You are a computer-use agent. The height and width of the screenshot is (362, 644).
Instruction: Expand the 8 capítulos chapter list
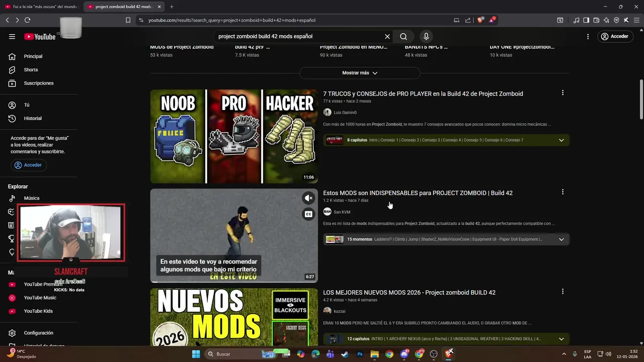coord(561,140)
